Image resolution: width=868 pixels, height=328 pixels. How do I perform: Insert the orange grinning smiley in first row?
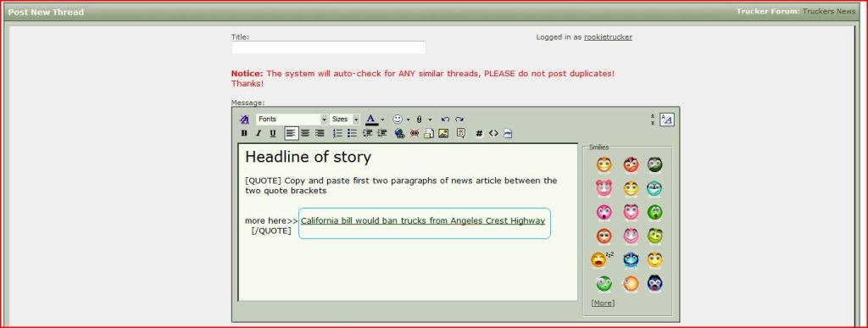point(604,164)
